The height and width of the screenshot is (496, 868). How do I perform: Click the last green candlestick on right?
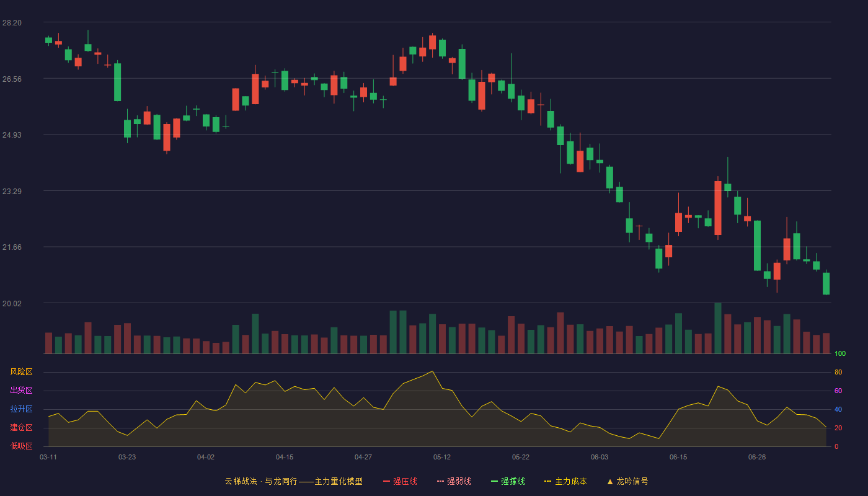click(x=826, y=283)
